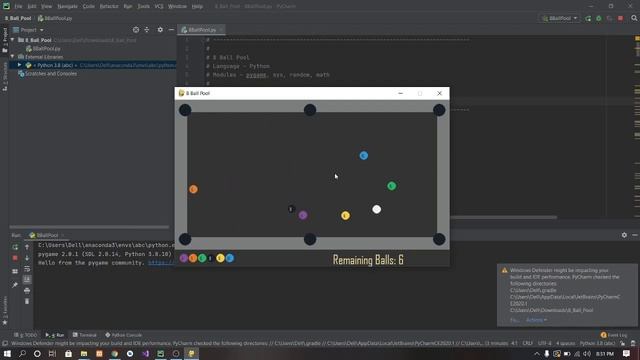Click the white cue ball in the game
640x360 pixels.
coord(376,209)
